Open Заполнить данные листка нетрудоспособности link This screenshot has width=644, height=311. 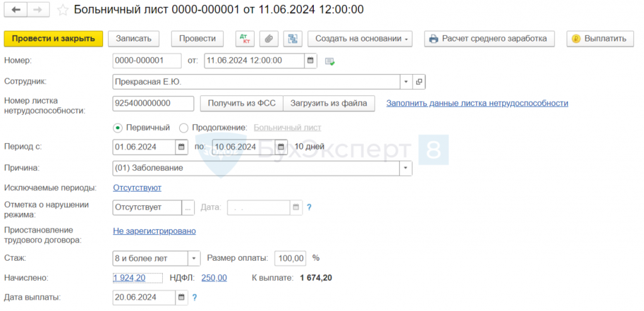(x=477, y=104)
